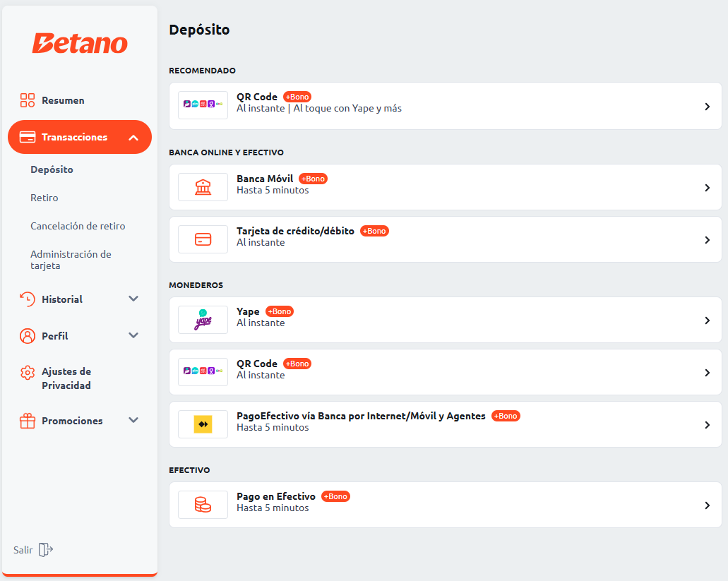Choose Tarjeta de crédito/débito deposit method title
The width and height of the screenshot is (728, 581).
point(295,231)
